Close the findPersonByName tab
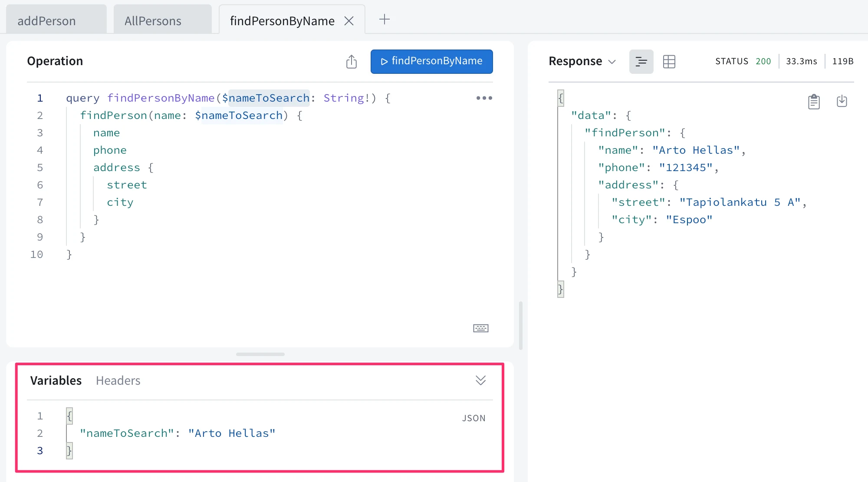The width and height of the screenshot is (868, 482). tap(349, 21)
